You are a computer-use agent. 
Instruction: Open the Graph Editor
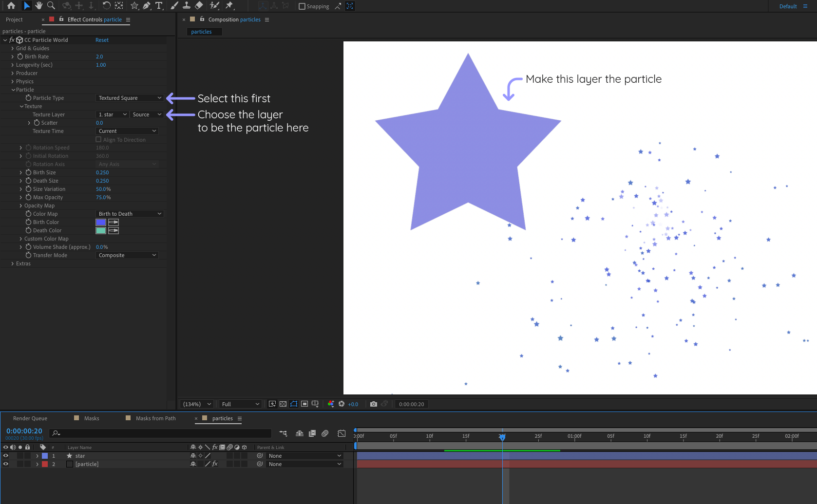pyautogui.click(x=342, y=433)
